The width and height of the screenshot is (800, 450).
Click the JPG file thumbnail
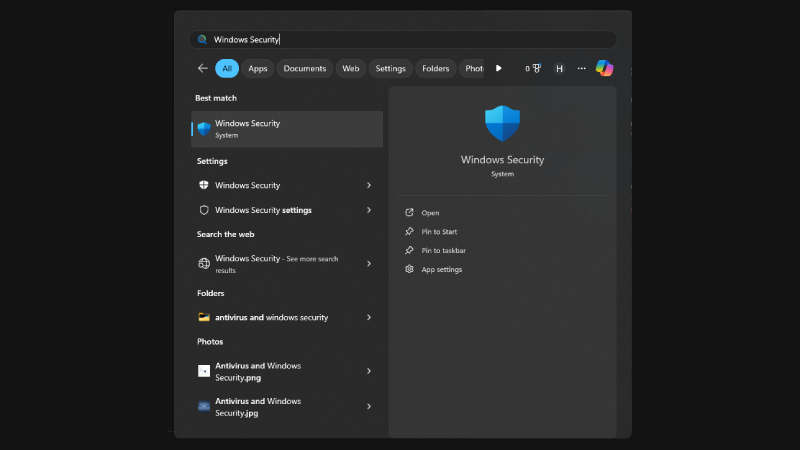[204, 407]
